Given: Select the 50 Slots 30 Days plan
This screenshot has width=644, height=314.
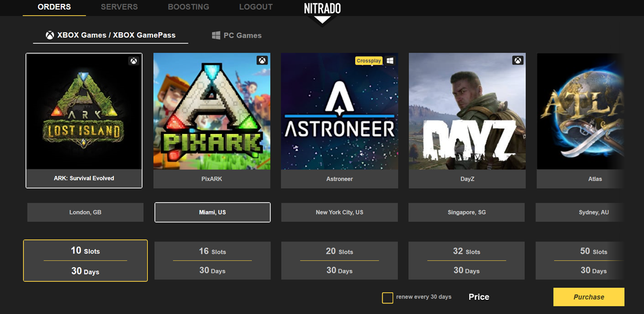Looking at the screenshot, I should pyautogui.click(x=594, y=261).
